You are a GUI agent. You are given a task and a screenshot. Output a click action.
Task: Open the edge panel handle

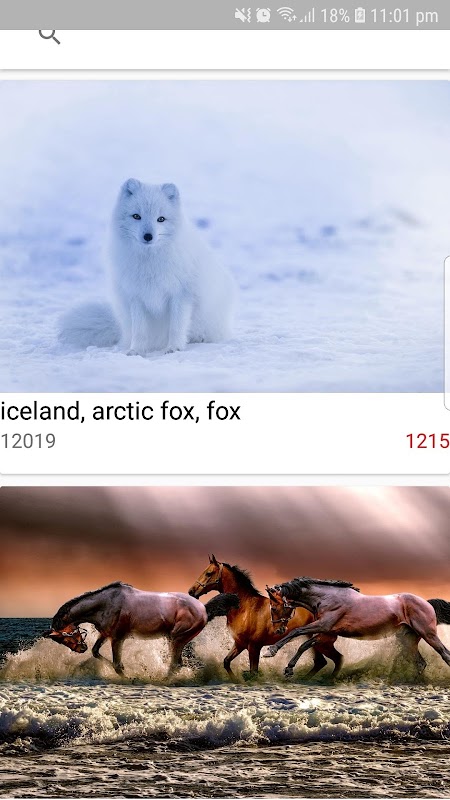coord(447,333)
